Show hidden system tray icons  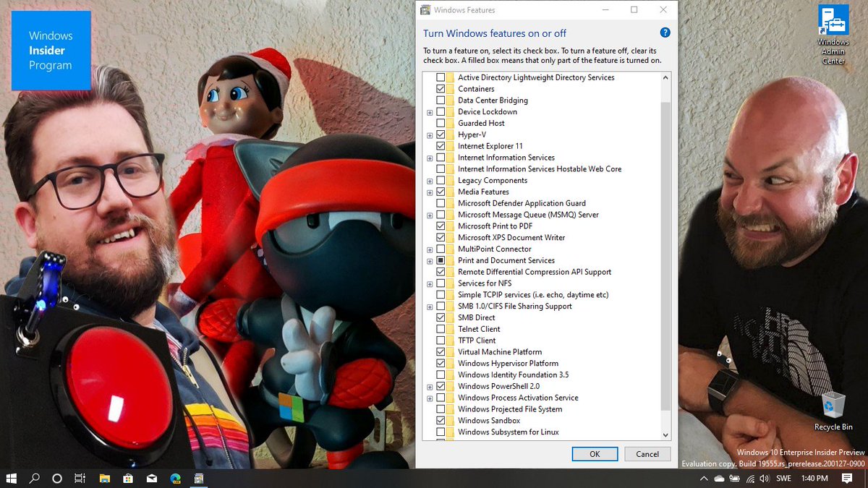(704, 479)
